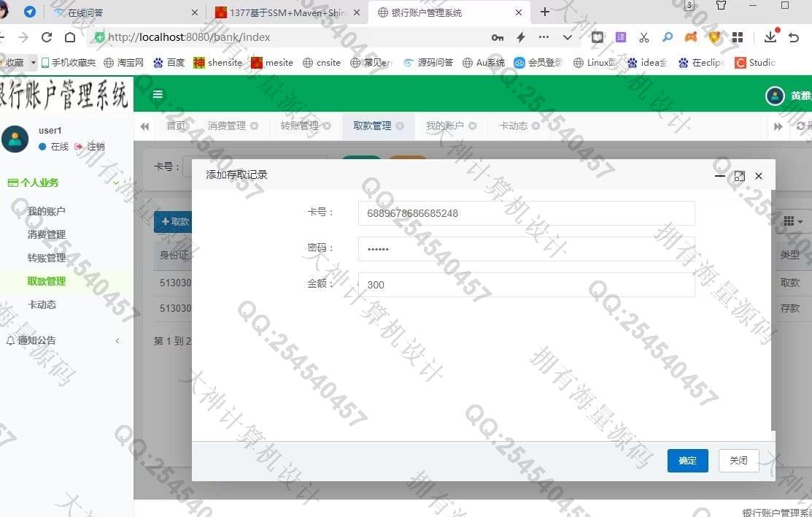Screen dimensions: 812x517
Task: Click the undo closed tab icon
Action: pos(793,37)
